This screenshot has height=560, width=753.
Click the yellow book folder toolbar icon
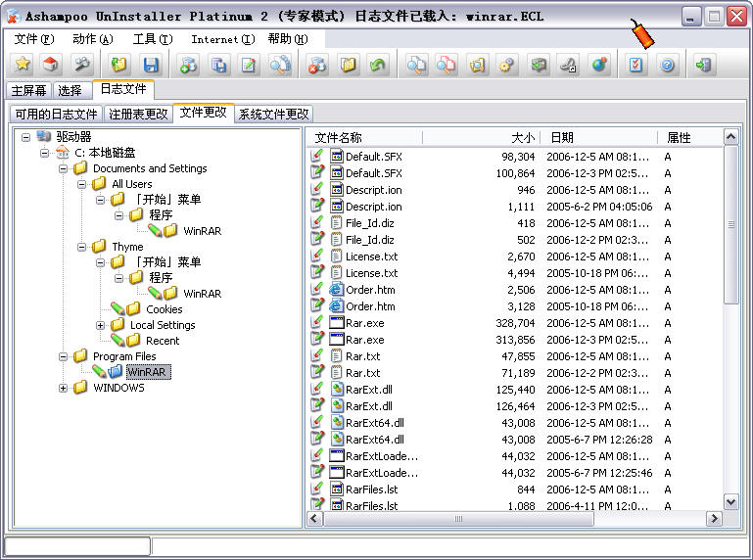coord(348,64)
